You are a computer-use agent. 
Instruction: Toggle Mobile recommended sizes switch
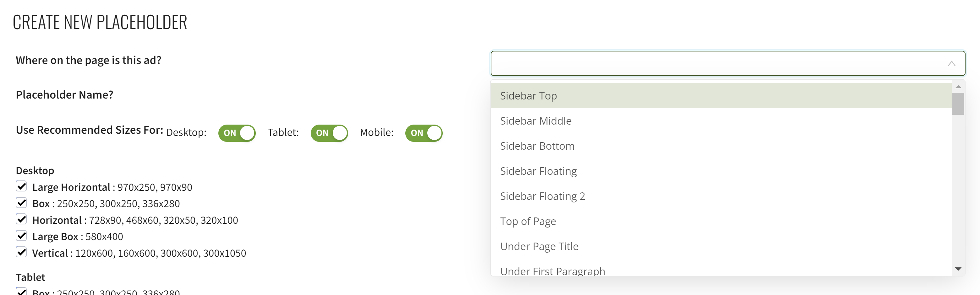pyautogui.click(x=424, y=133)
